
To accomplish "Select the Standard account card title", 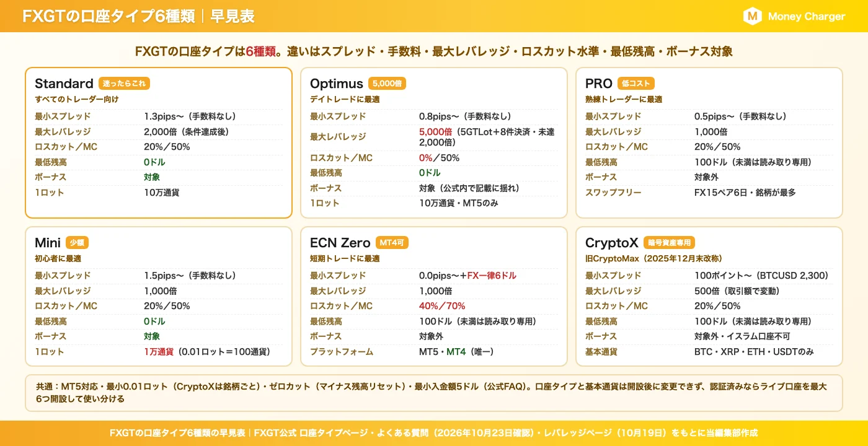I will coord(64,84).
